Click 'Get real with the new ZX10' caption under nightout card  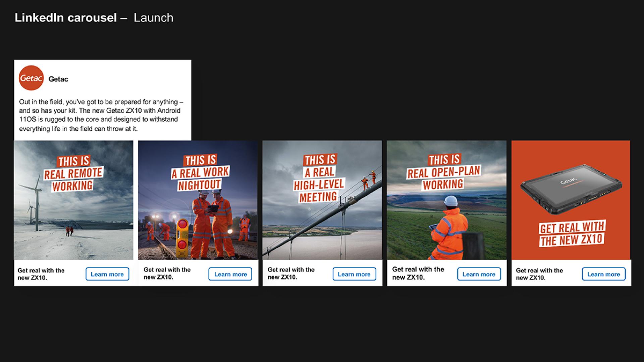[167, 273]
